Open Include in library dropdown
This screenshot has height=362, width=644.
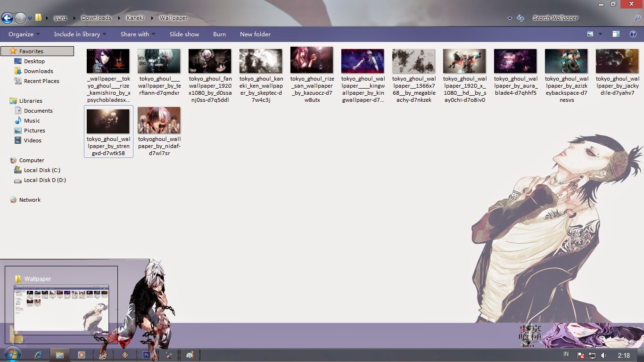(x=80, y=34)
